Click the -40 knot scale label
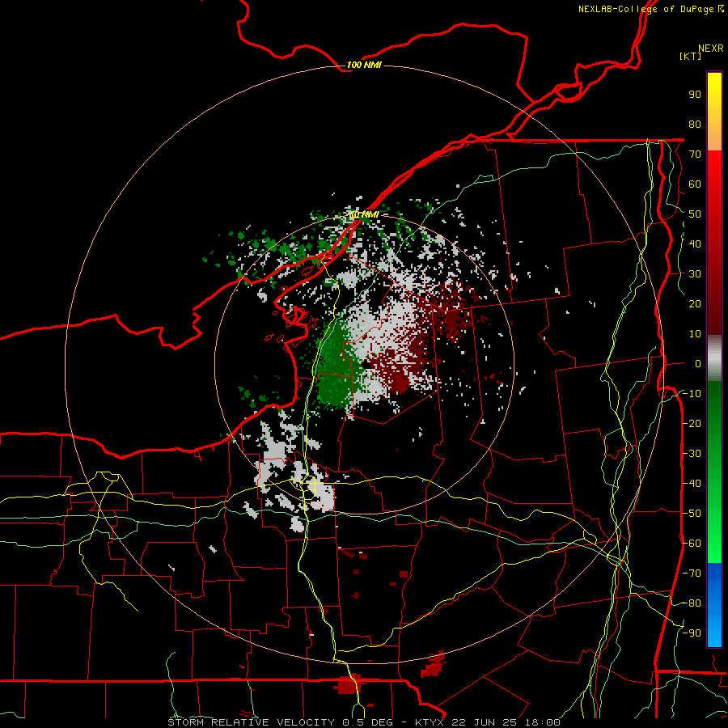728x728 pixels. pyautogui.click(x=692, y=484)
